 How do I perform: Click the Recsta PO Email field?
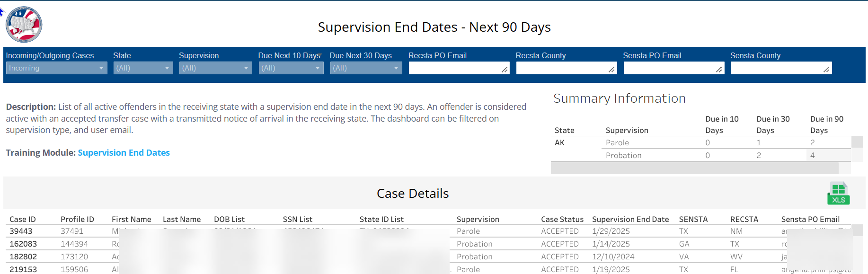[459, 68]
